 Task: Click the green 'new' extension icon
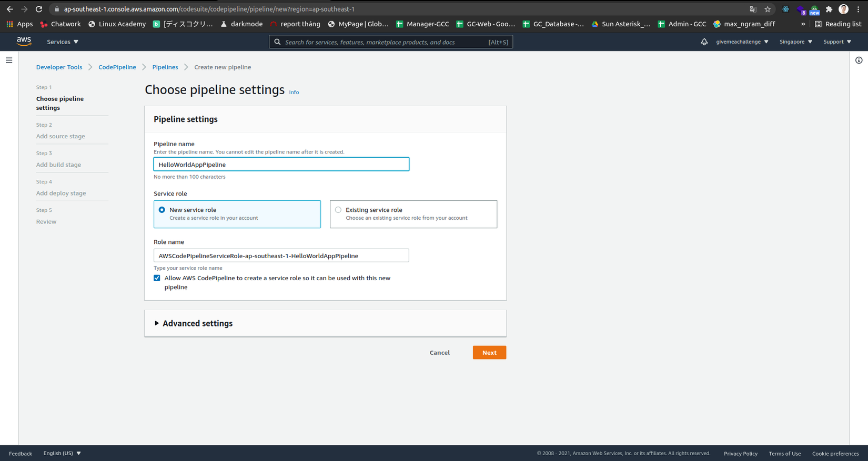click(814, 9)
